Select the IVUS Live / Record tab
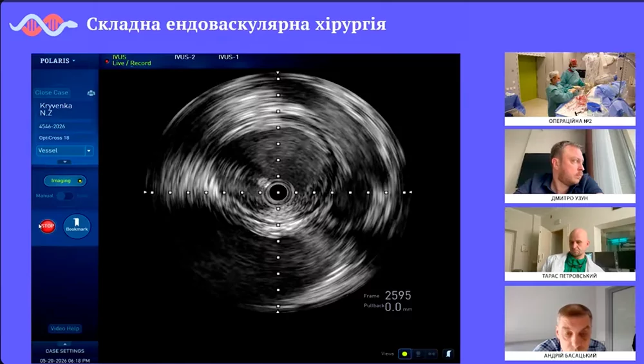 [x=131, y=60]
